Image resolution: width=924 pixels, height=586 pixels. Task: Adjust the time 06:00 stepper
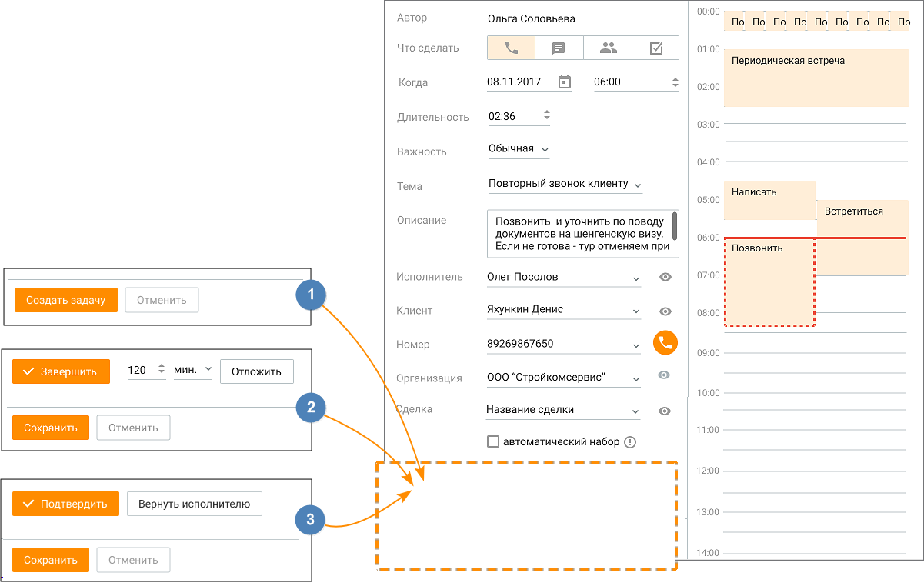click(675, 82)
